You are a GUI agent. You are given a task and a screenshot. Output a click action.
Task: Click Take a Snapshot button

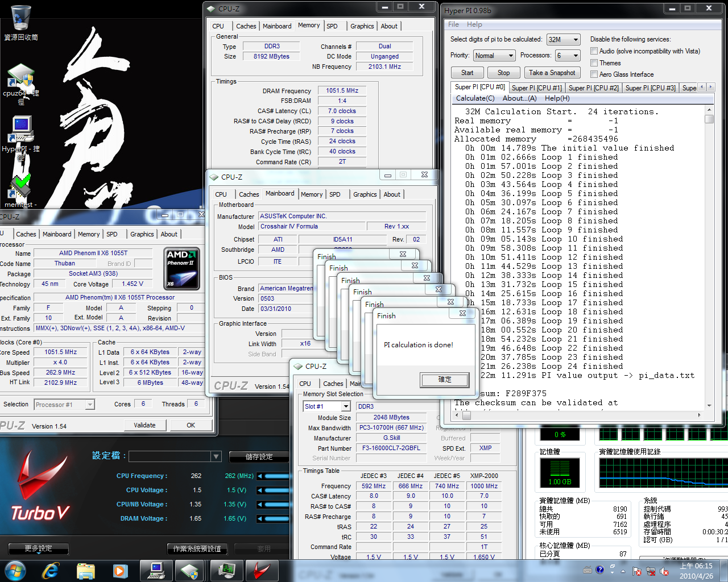point(552,73)
